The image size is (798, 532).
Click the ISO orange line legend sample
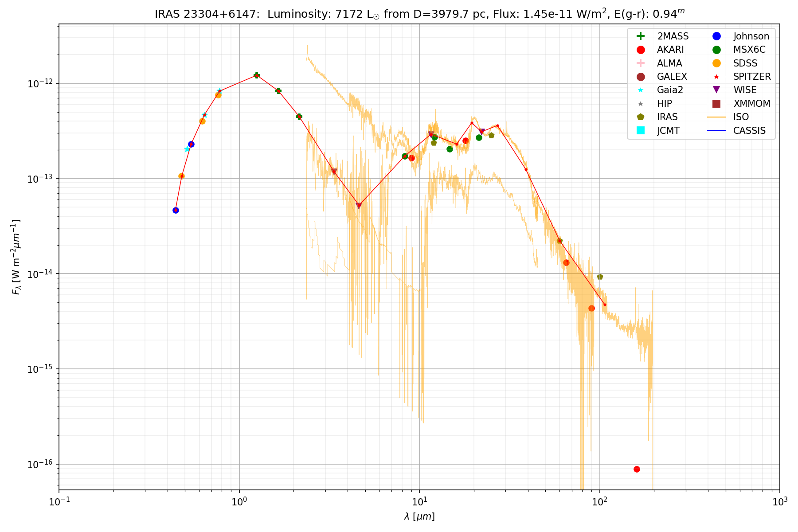tap(716, 117)
